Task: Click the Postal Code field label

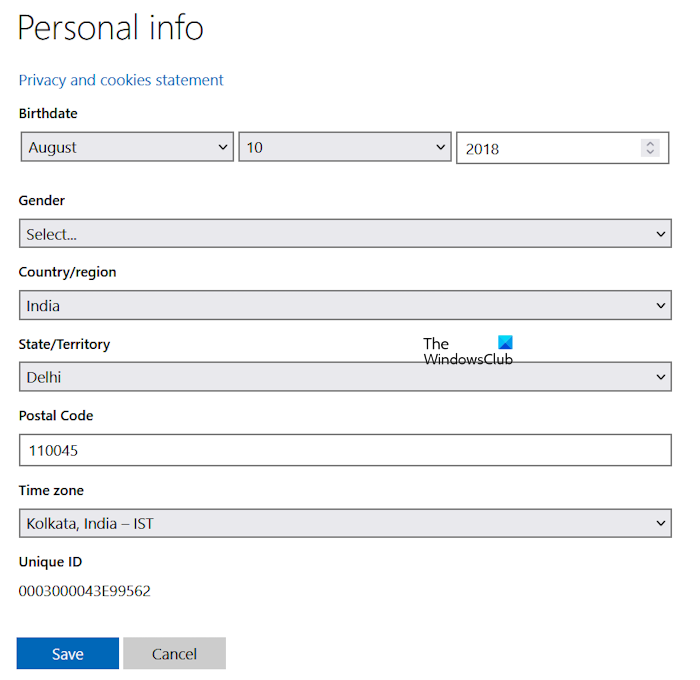Action: pyautogui.click(x=56, y=415)
